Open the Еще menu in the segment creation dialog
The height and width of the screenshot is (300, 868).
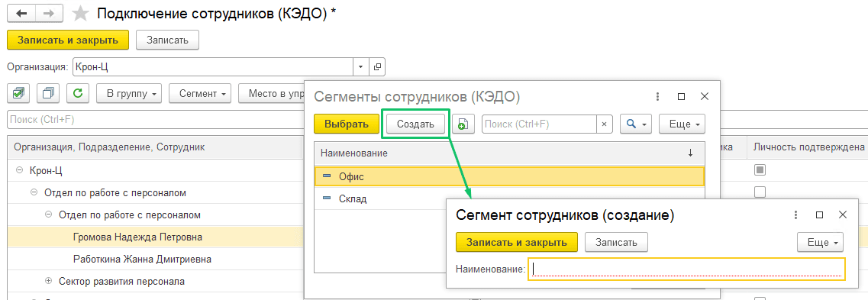[820, 243]
